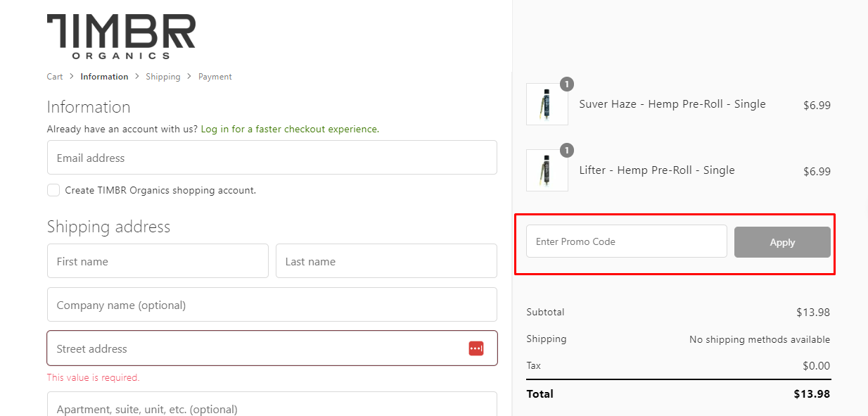Click into the First name field
The width and height of the screenshot is (868, 416).
coord(158,261)
